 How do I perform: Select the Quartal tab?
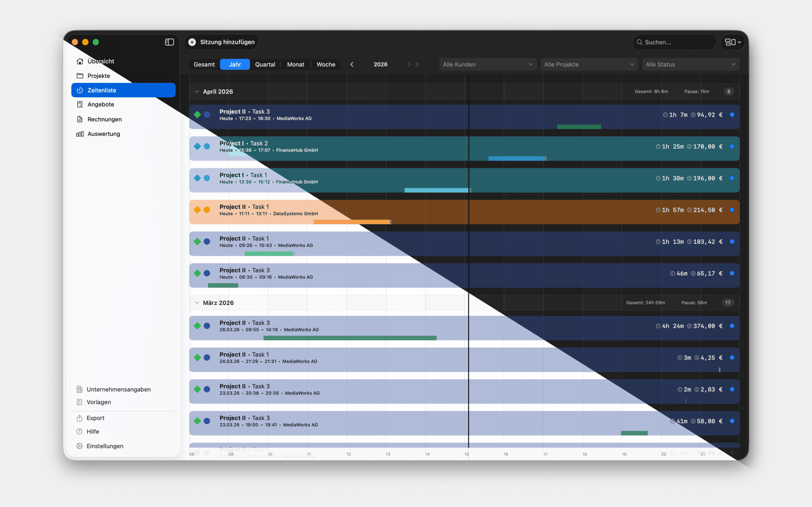tap(265, 64)
